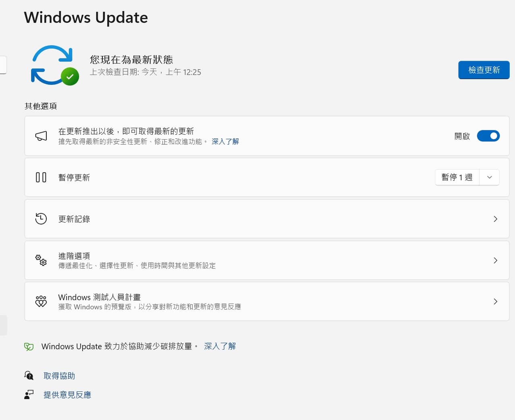The image size is (515, 420).
Task: Click the gears icon beside 進階選項
Action: click(x=41, y=260)
